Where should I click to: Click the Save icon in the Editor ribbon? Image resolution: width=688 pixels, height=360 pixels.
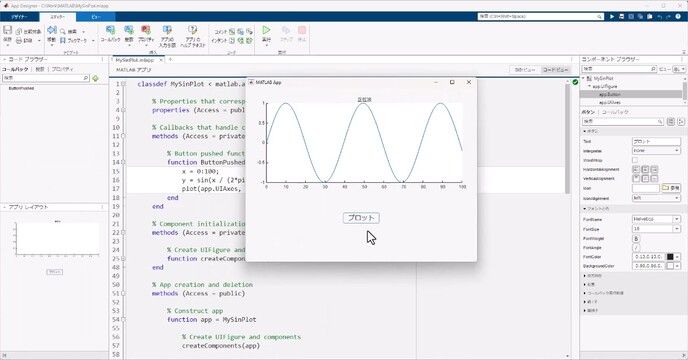point(7,30)
